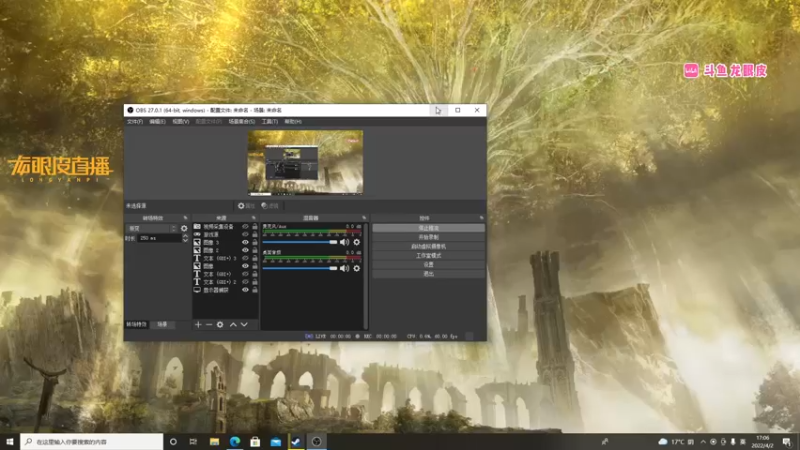Click 开始录制 start recording button

pyautogui.click(x=429, y=237)
